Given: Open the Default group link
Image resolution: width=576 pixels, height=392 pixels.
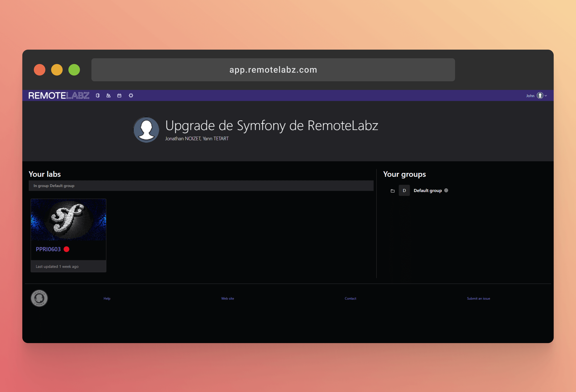Looking at the screenshot, I should [427, 190].
